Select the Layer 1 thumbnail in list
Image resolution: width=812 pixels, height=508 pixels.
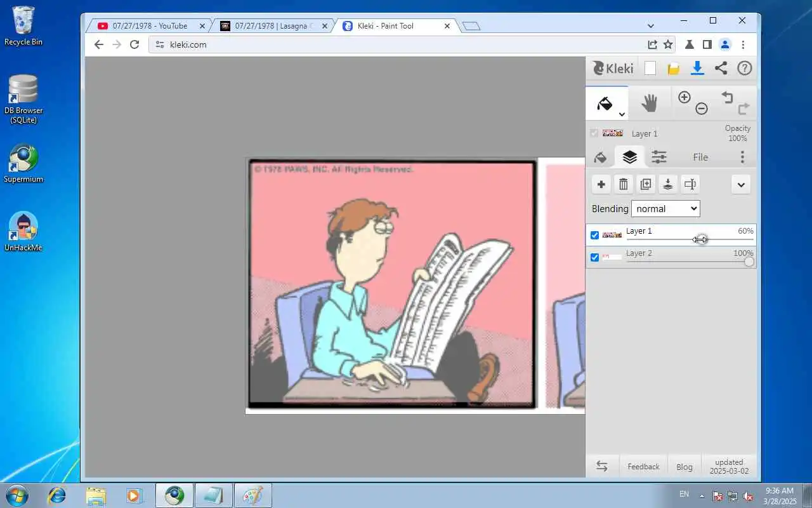pos(612,235)
